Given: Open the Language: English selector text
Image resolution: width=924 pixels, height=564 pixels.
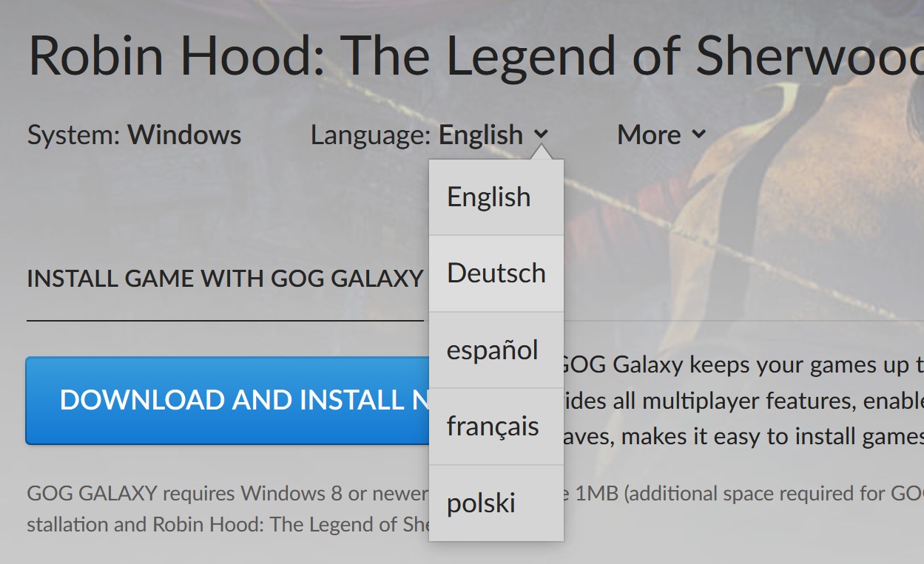Looking at the screenshot, I should click(x=417, y=135).
